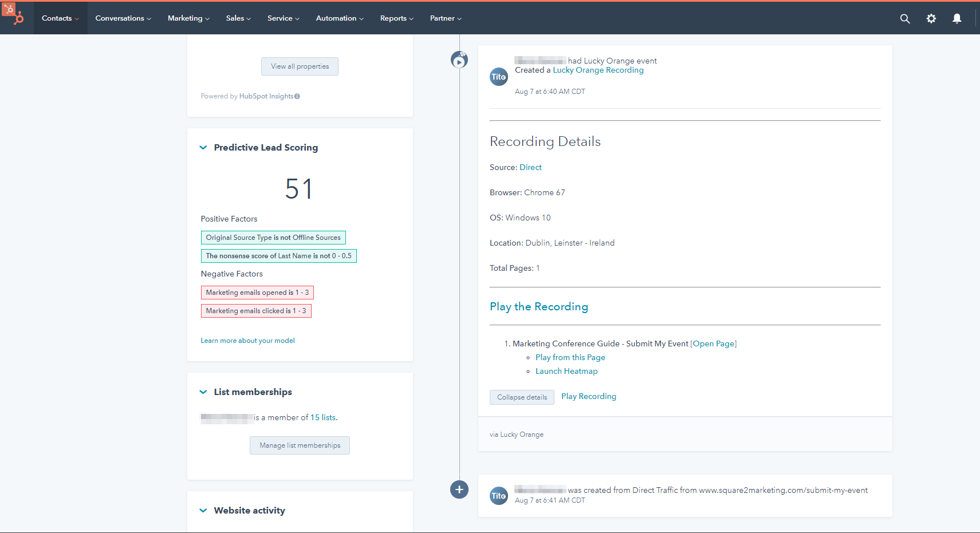Screen dimensions: 980x533
Task: Click the plus timeline marker icon
Action: (x=459, y=489)
